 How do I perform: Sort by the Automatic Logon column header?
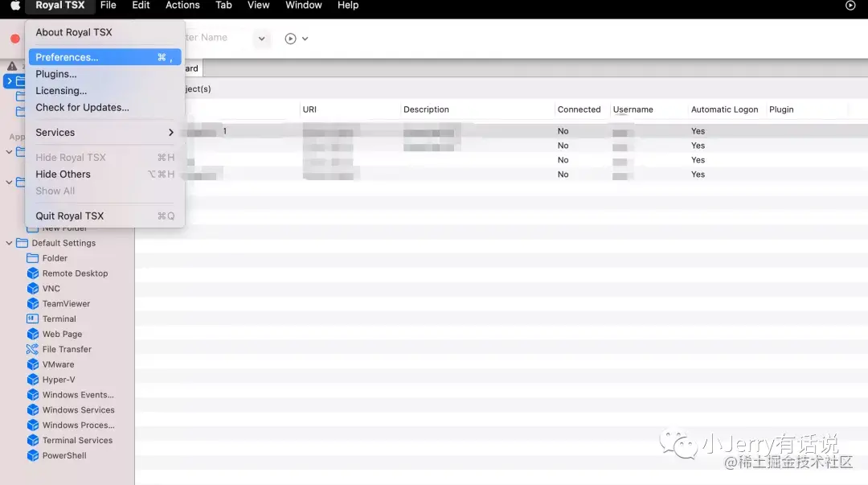click(x=727, y=109)
